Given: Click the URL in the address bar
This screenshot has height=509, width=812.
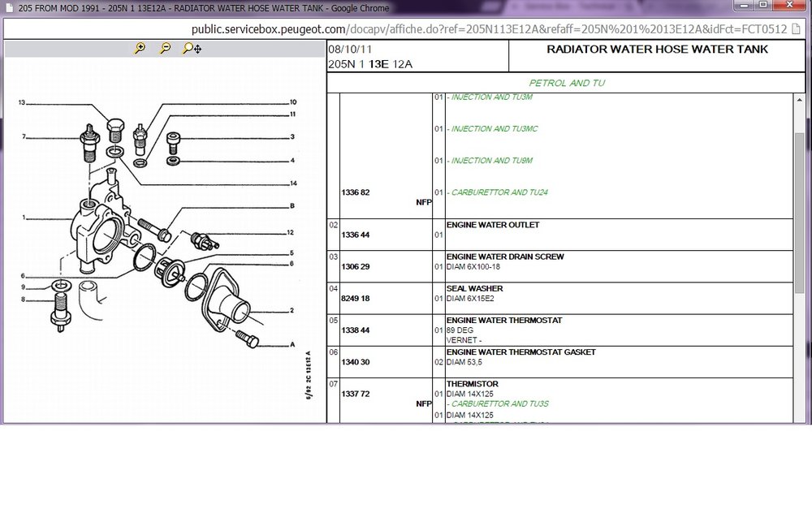Looking at the screenshot, I should click(489, 29).
